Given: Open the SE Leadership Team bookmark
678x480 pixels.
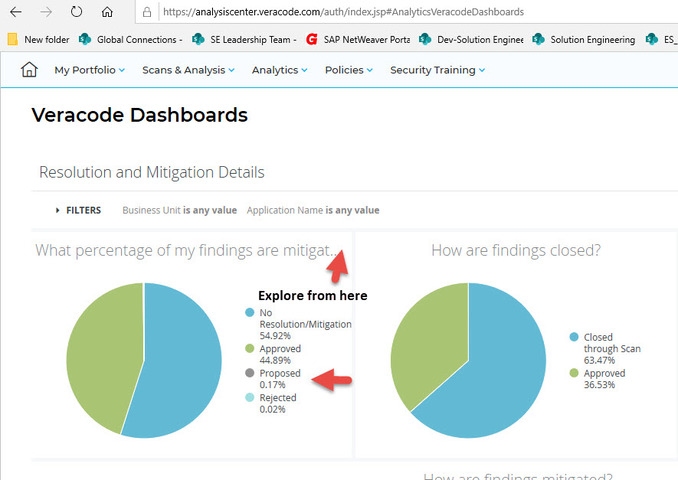Looking at the screenshot, I should 245,39.
